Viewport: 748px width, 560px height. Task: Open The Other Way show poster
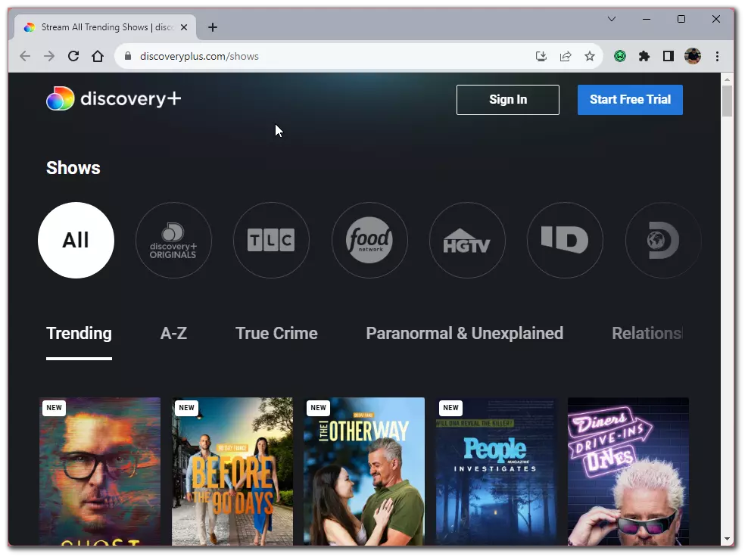tap(364, 471)
